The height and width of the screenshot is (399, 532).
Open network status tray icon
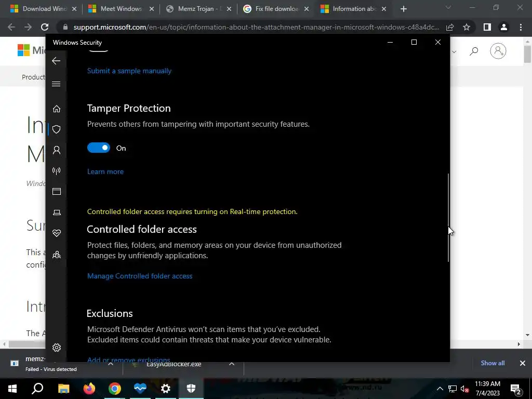(x=453, y=389)
